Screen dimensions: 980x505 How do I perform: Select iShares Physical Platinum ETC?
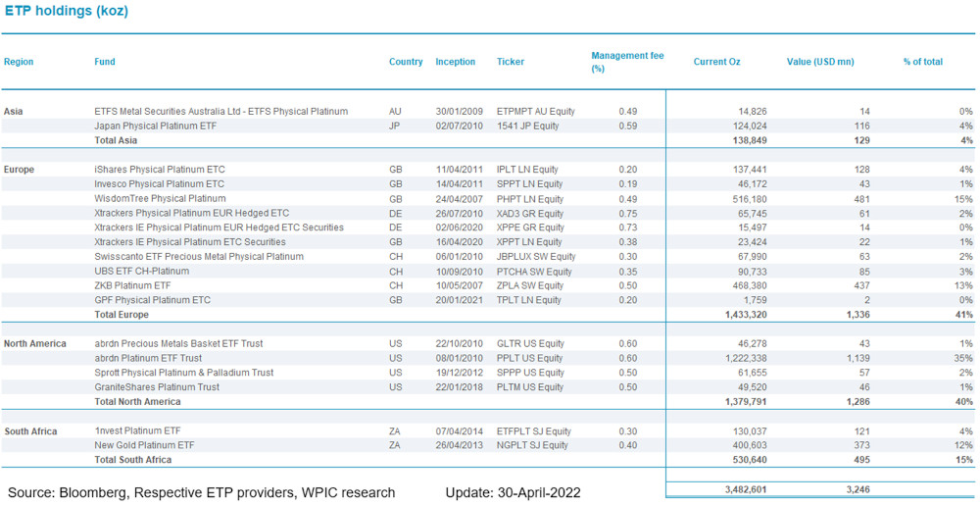(160, 170)
